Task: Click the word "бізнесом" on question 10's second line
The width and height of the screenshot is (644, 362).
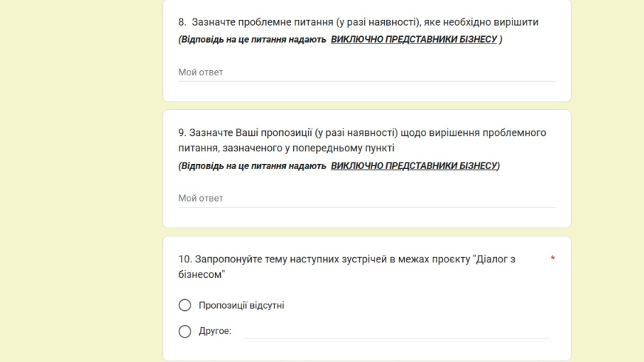Action: 200,275
